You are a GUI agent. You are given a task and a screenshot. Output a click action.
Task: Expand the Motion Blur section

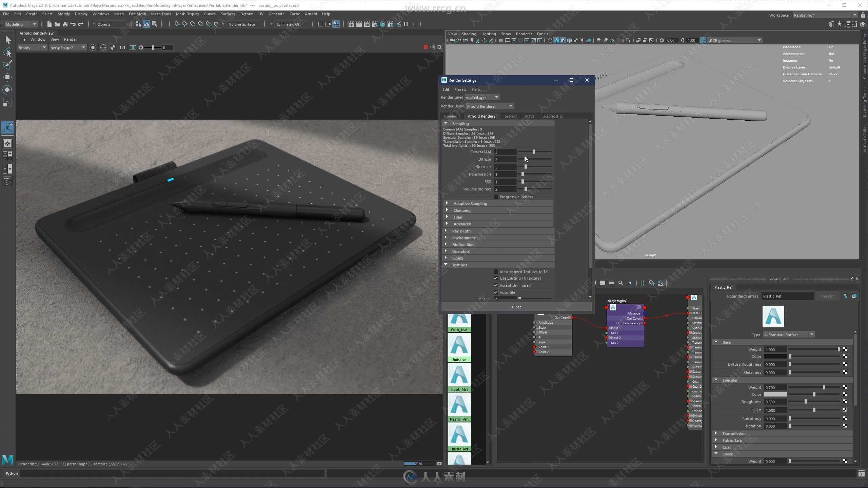(498, 245)
